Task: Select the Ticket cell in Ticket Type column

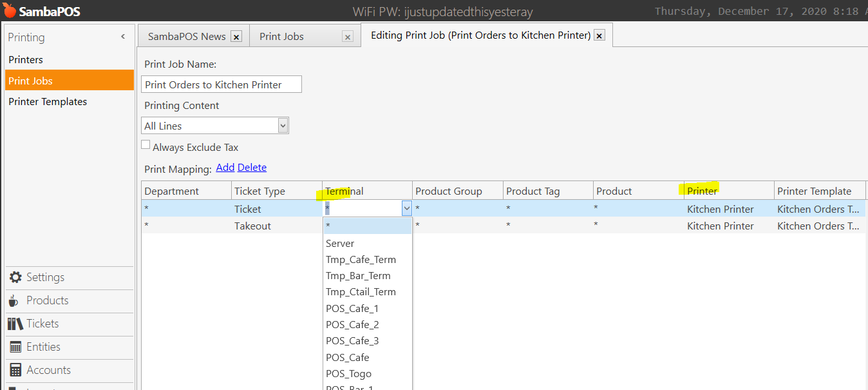Action: point(277,209)
